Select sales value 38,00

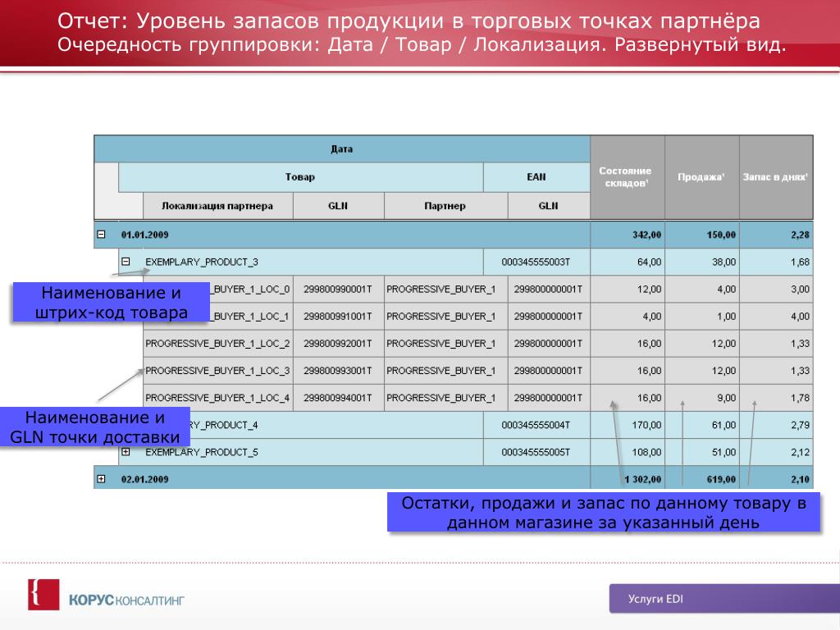(724, 262)
